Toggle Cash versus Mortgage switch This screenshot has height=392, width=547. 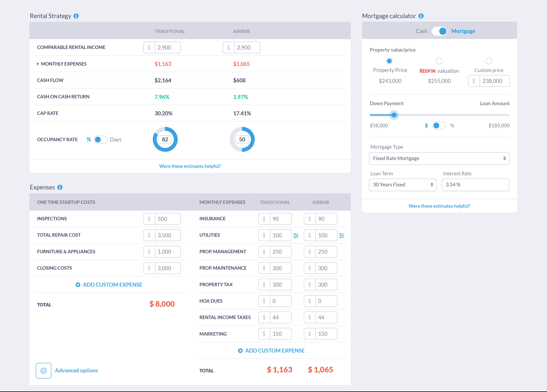coord(439,31)
